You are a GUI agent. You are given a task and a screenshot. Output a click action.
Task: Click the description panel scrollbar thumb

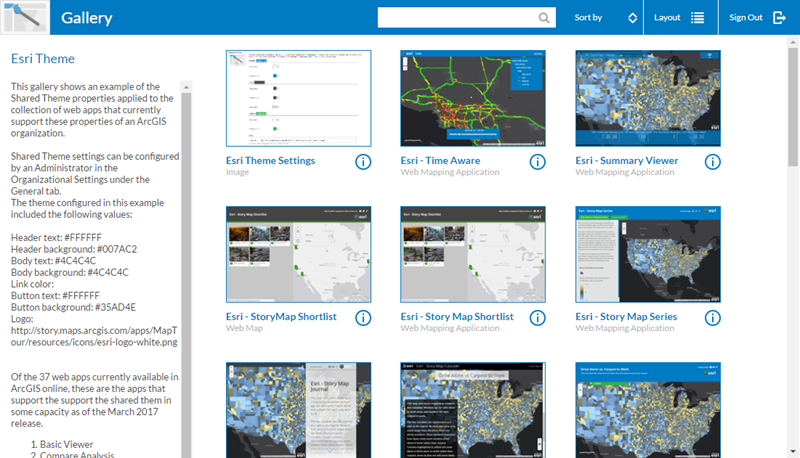click(x=186, y=275)
